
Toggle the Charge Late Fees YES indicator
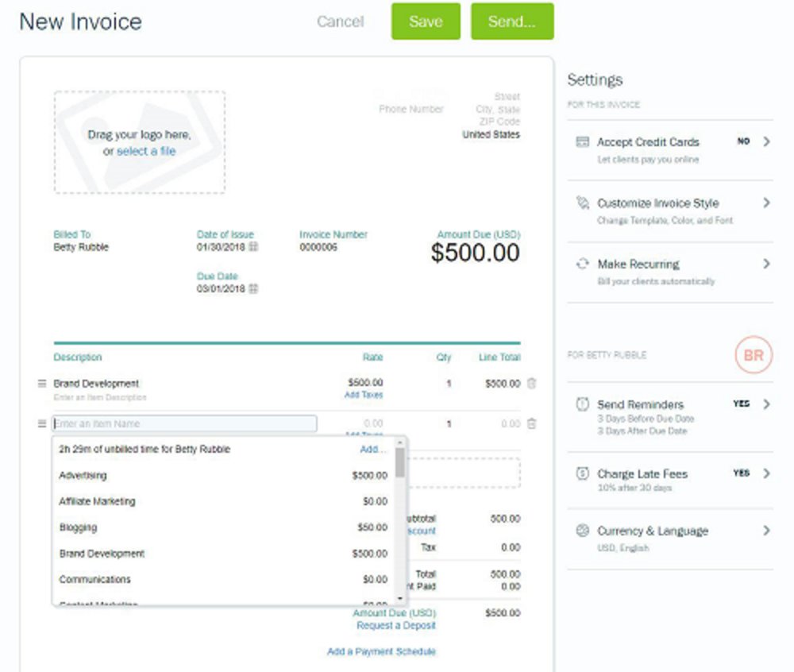click(742, 473)
